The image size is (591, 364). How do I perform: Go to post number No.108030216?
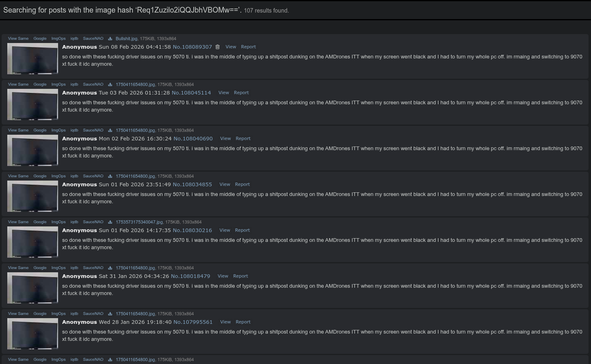(x=193, y=230)
